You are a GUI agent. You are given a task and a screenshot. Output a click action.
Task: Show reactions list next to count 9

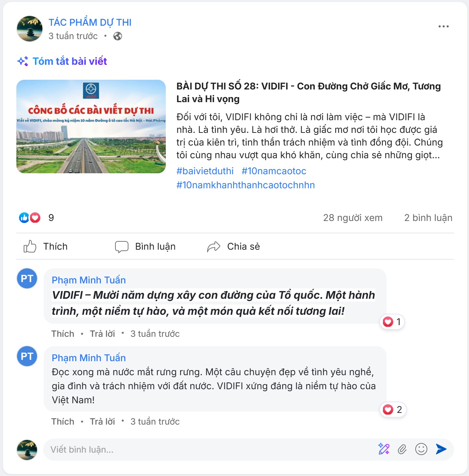[30, 218]
